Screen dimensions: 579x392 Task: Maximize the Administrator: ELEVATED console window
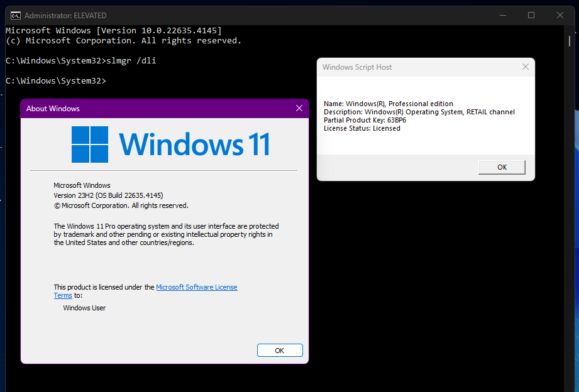pos(531,16)
